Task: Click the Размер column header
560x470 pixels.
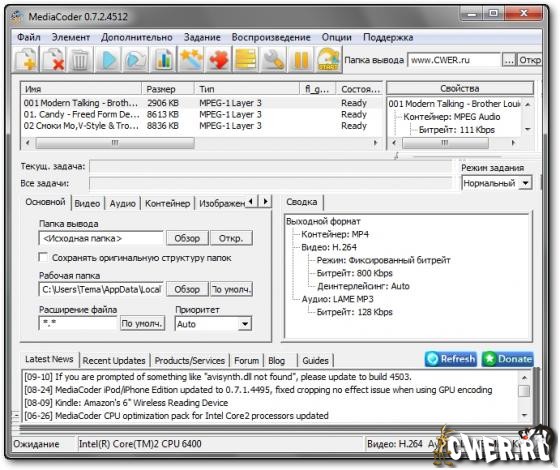Action: point(168,89)
